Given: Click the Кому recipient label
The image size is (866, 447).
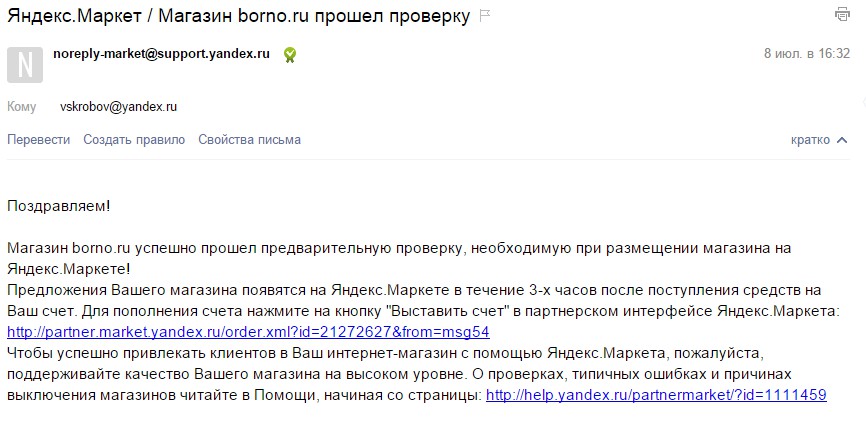Looking at the screenshot, I should pos(22,106).
